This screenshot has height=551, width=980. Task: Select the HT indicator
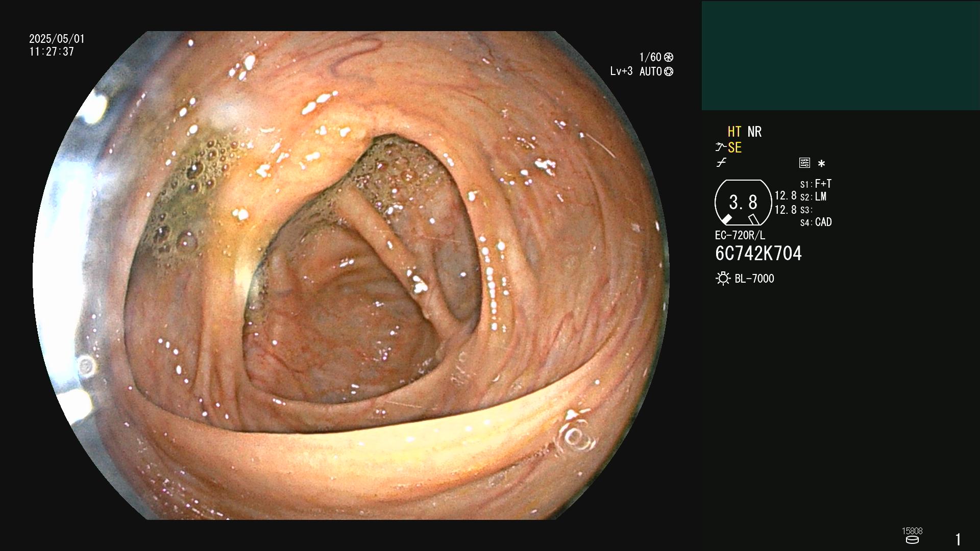734,132
